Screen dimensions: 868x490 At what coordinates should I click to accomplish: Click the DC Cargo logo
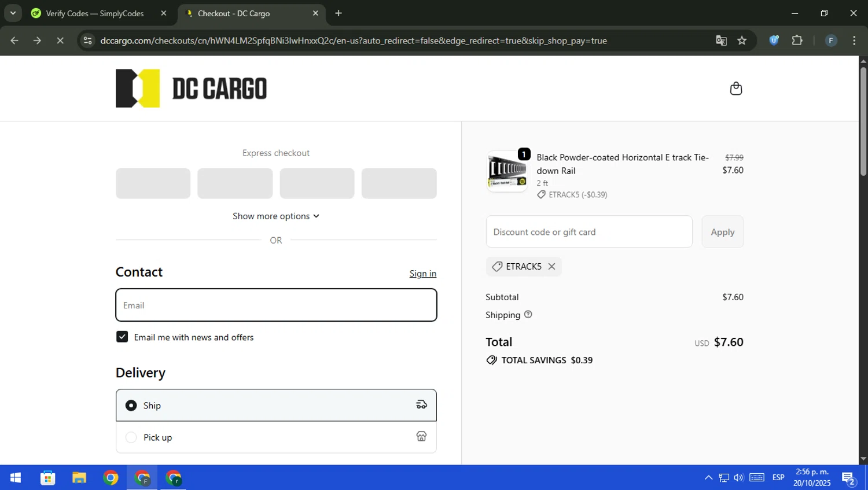[191, 89]
